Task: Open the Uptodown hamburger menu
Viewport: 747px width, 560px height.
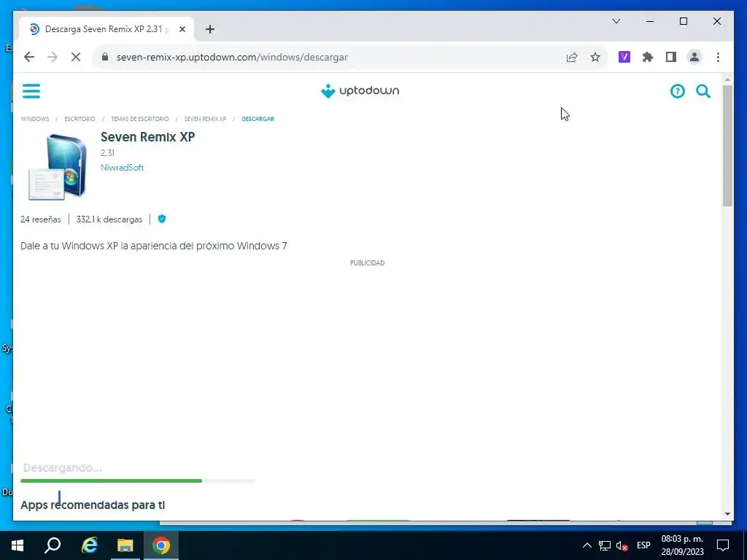Action: point(31,90)
